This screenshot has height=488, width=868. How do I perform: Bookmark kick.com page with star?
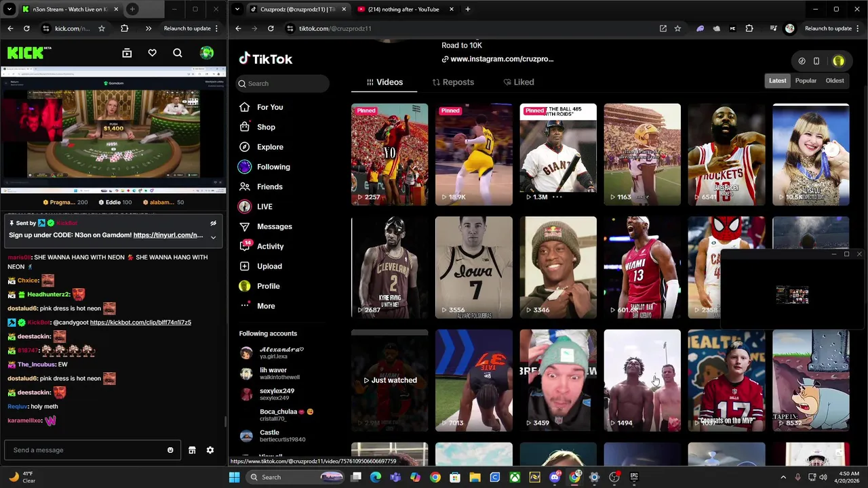pos(101,28)
